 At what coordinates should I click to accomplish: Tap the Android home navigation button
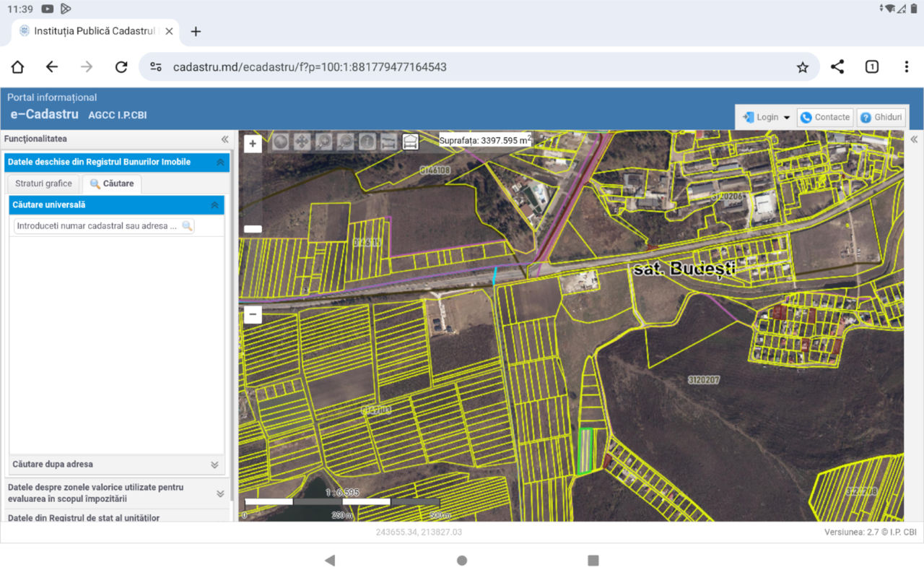[x=462, y=560]
